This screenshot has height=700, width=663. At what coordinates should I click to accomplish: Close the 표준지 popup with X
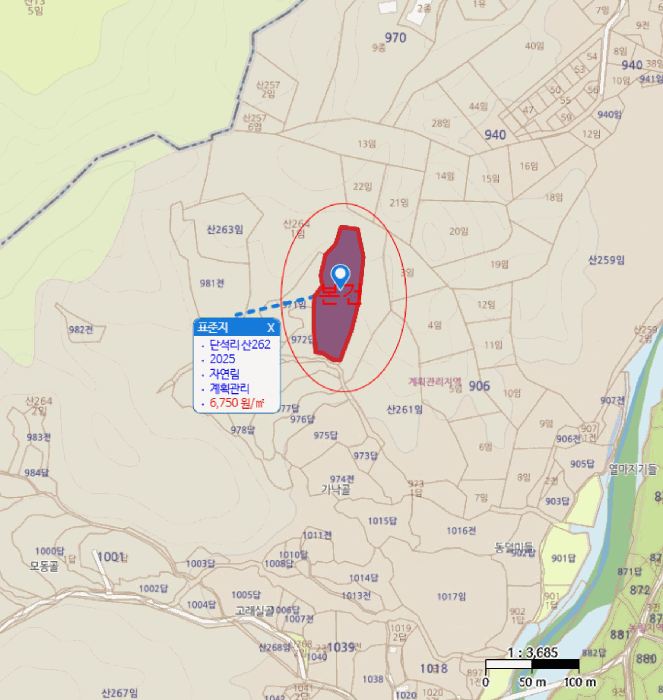coord(271,328)
